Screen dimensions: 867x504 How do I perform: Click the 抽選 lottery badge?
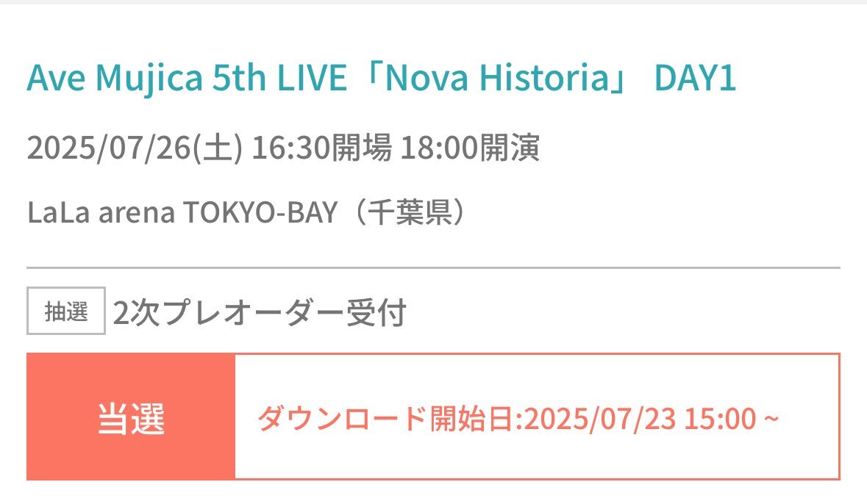coord(65,311)
